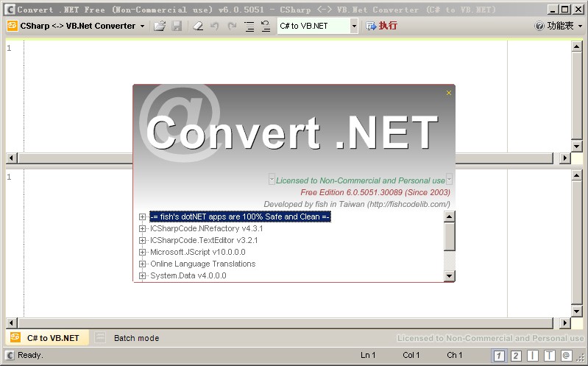The height and width of the screenshot is (366, 588).
Task: Click upper editor horizontal scroll left arrow
Action: pyautogui.click(x=12, y=158)
